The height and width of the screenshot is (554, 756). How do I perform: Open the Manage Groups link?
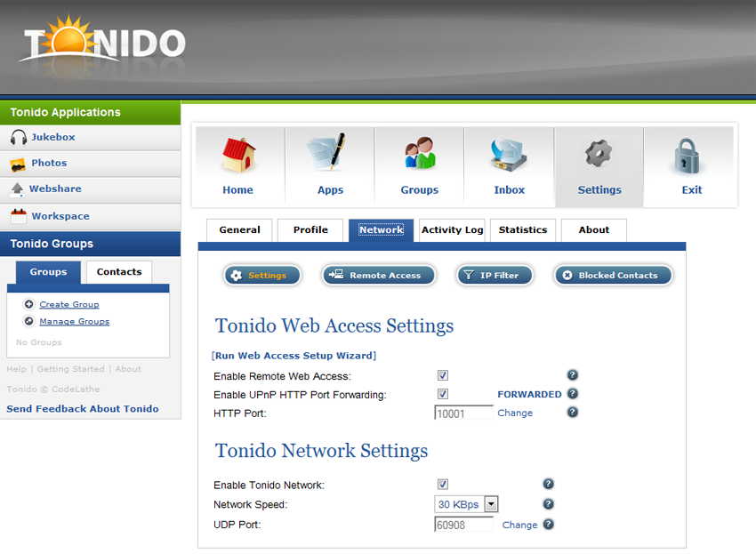pos(74,321)
